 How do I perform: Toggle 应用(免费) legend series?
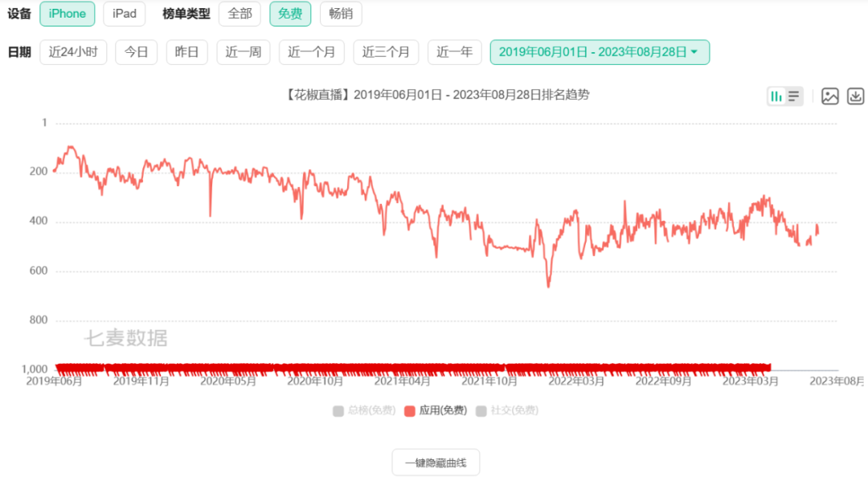(x=436, y=410)
